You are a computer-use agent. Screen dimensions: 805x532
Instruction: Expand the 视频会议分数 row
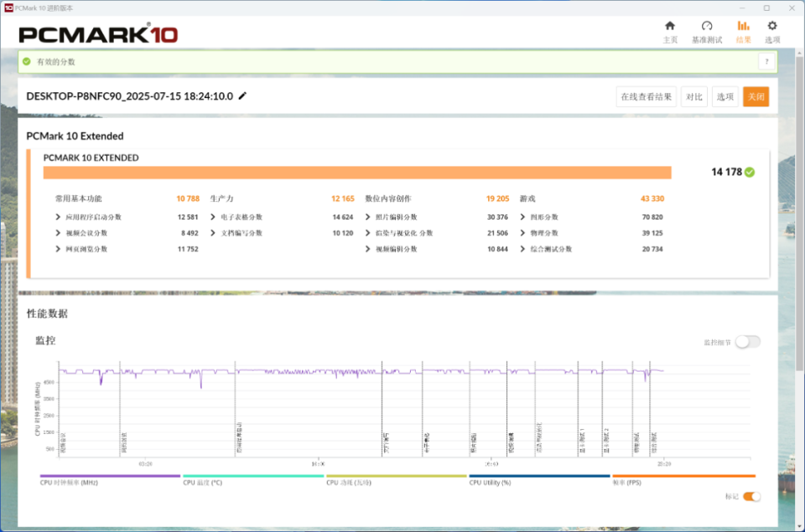pyautogui.click(x=58, y=233)
